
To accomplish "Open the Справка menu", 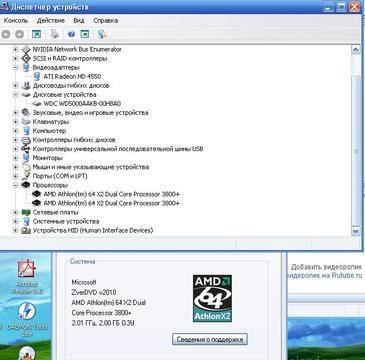I will (x=105, y=21).
